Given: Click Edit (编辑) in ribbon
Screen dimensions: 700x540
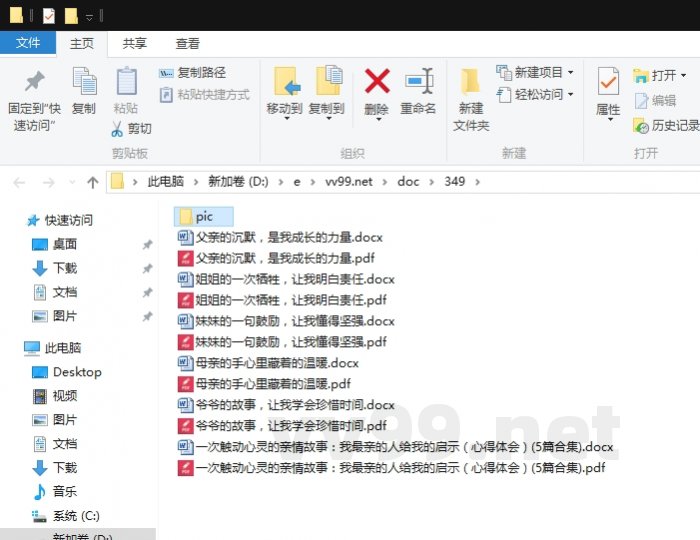Looking at the screenshot, I should point(655,101).
